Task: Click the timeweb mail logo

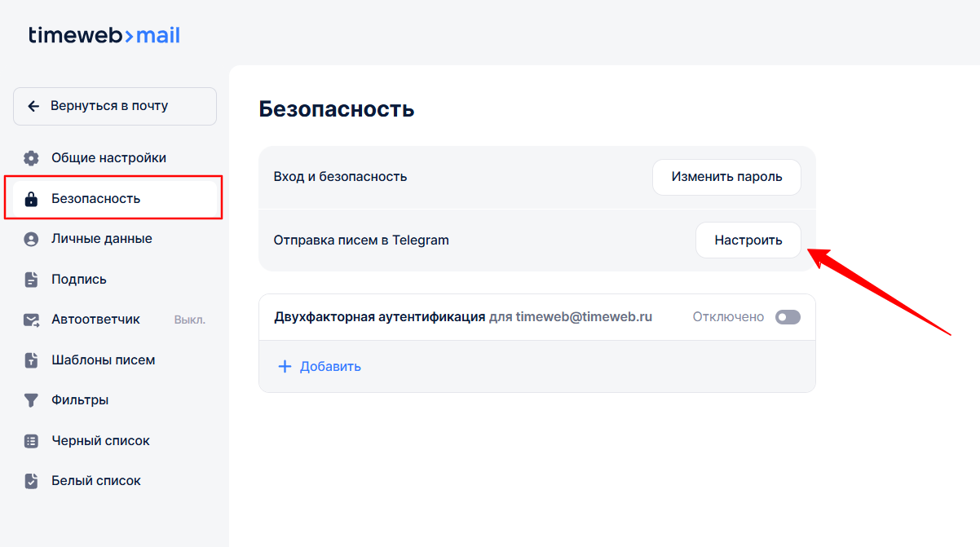Action: coord(104,35)
